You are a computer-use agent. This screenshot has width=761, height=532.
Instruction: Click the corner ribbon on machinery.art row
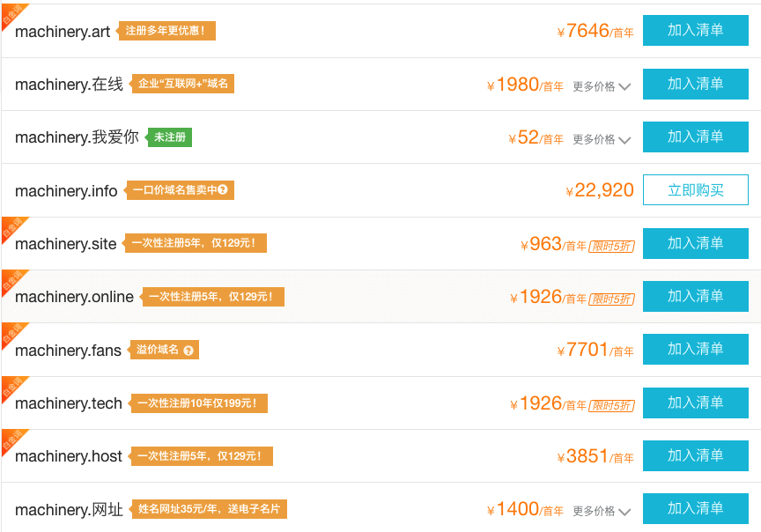tap(11, 15)
